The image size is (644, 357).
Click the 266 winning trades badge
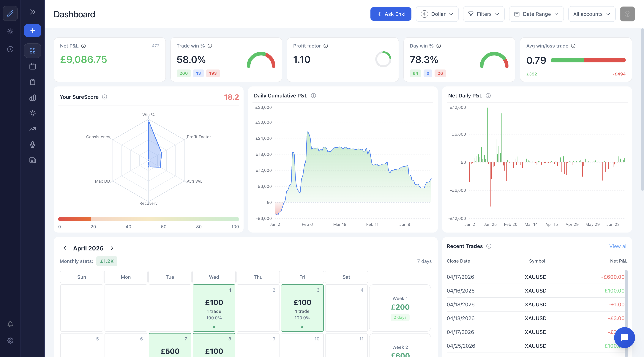click(x=184, y=73)
